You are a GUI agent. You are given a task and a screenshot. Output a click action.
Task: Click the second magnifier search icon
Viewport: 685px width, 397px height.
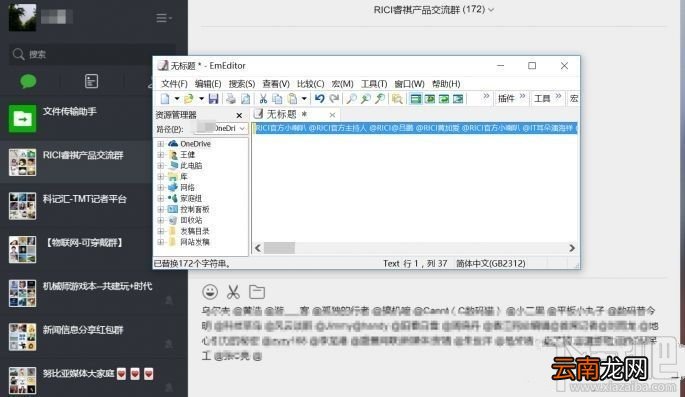click(366, 99)
